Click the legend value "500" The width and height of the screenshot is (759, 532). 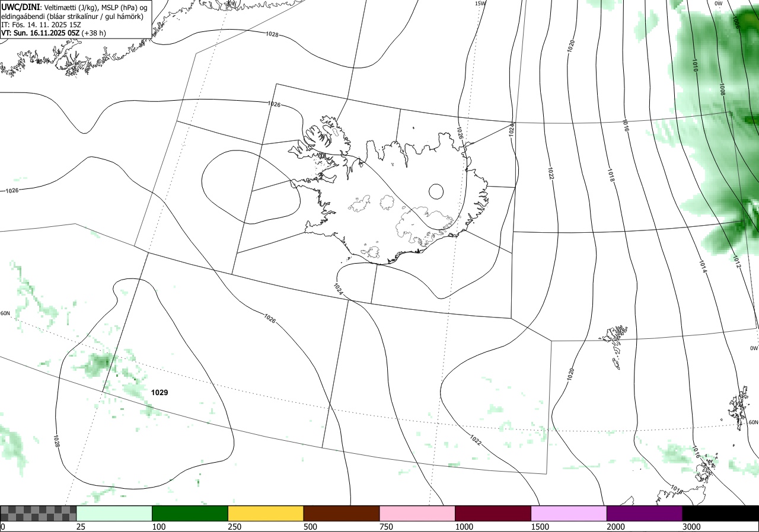[310, 527]
